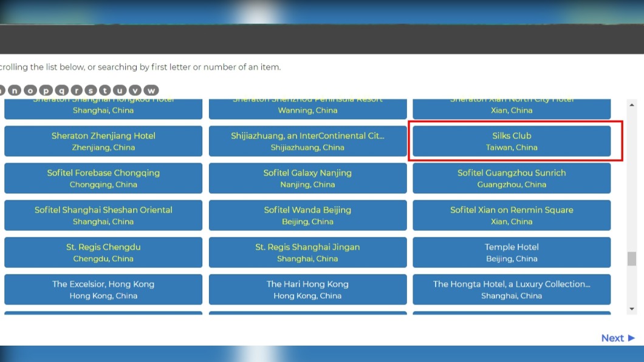644x362 pixels.
Task: Choose Sofitel Forebase Chongqing
Action: coord(103,178)
